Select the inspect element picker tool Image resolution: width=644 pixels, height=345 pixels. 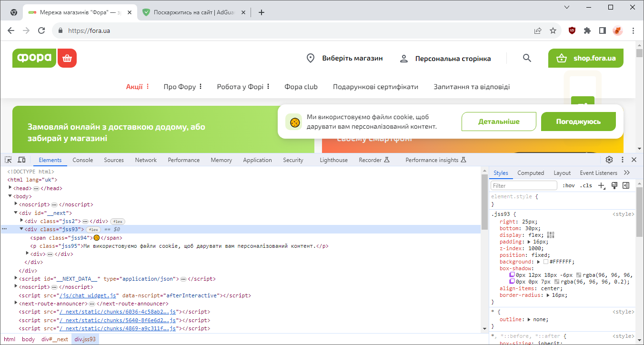coord(8,160)
